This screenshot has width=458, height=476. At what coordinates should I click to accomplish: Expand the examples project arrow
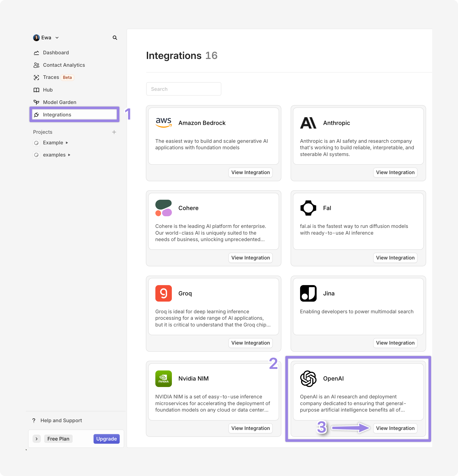coord(69,155)
